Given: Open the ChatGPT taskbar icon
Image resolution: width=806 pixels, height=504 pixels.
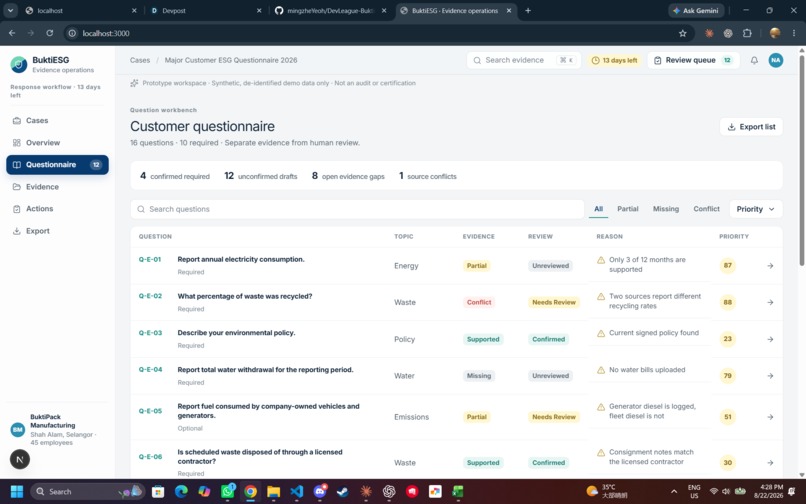Looking at the screenshot, I should point(389,492).
